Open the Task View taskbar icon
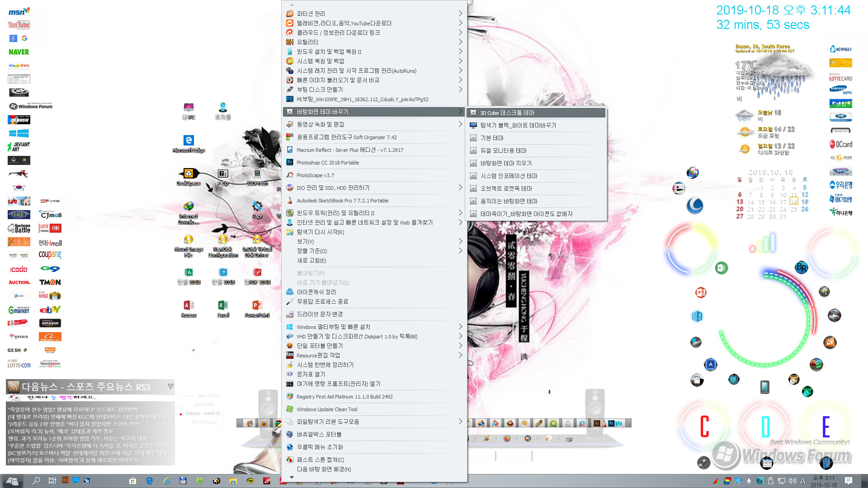 tap(52, 481)
